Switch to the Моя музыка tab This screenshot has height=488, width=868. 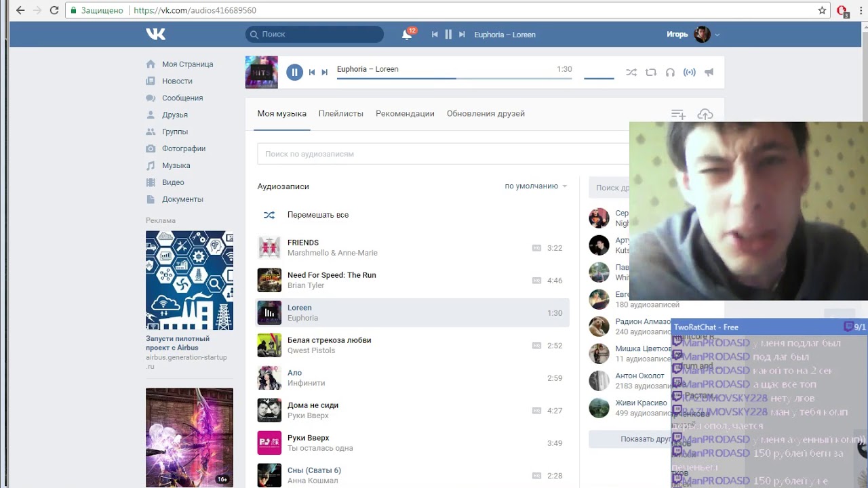coord(282,114)
